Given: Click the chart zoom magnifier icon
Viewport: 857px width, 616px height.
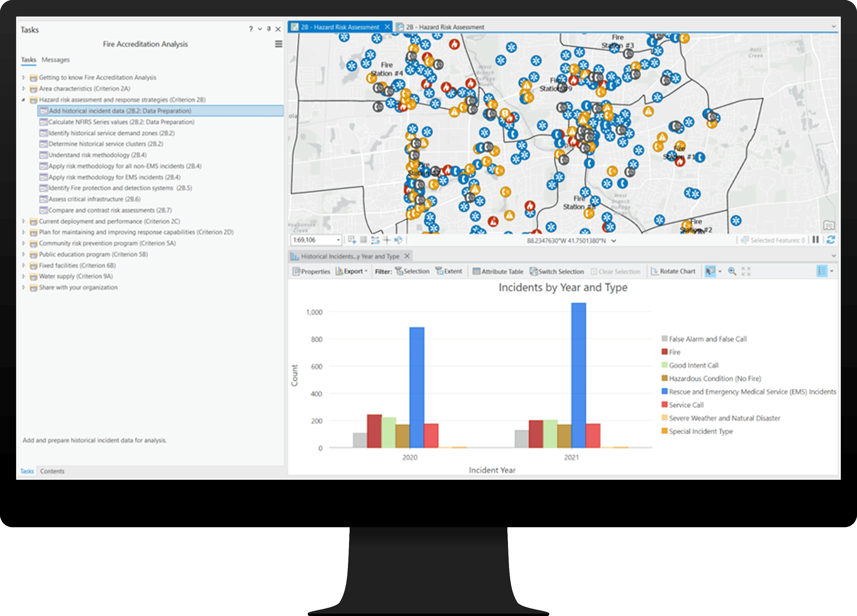Looking at the screenshot, I should tap(732, 271).
